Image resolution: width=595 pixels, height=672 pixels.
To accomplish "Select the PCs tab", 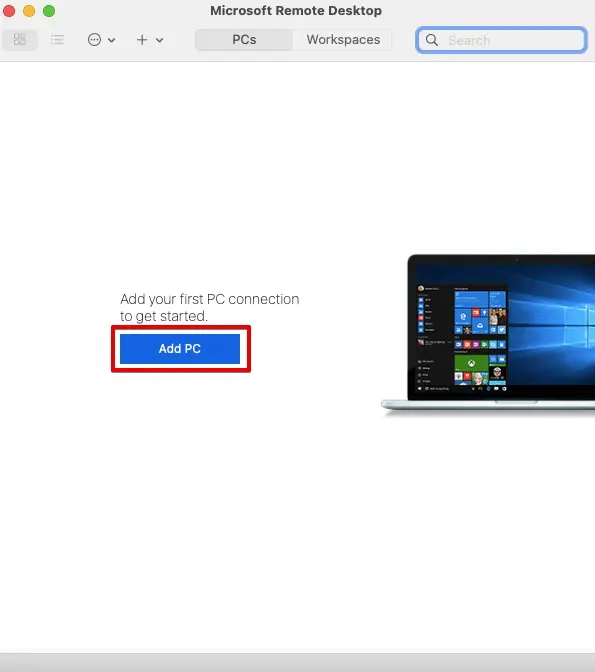I will pyautogui.click(x=244, y=40).
